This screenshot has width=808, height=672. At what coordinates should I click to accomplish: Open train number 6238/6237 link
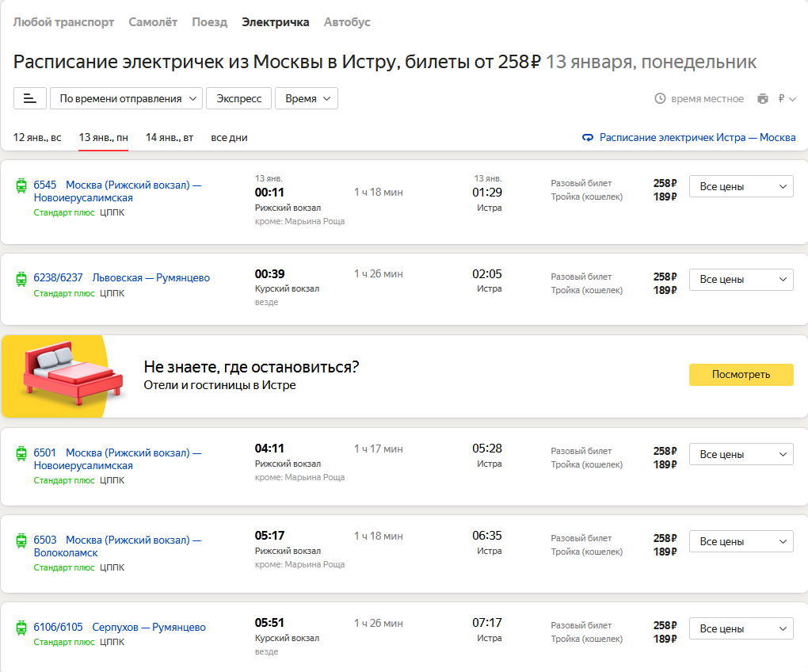point(59,278)
